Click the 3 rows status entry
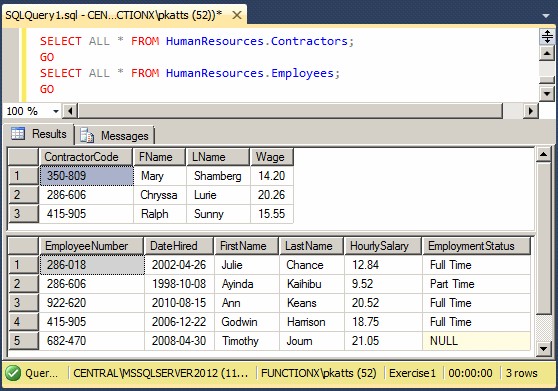This screenshot has width=558, height=391. pos(522,373)
